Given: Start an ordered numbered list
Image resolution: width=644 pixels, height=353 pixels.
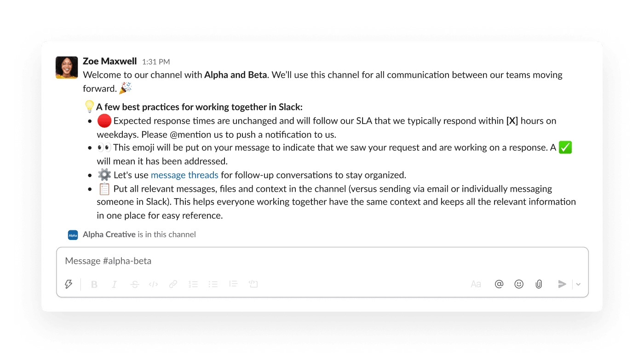Looking at the screenshot, I should (193, 285).
